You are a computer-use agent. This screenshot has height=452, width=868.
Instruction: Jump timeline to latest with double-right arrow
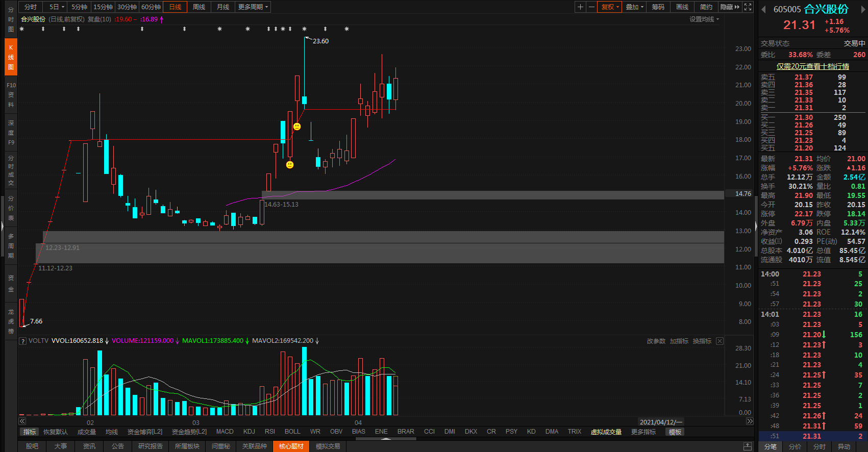tap(750, 421)
